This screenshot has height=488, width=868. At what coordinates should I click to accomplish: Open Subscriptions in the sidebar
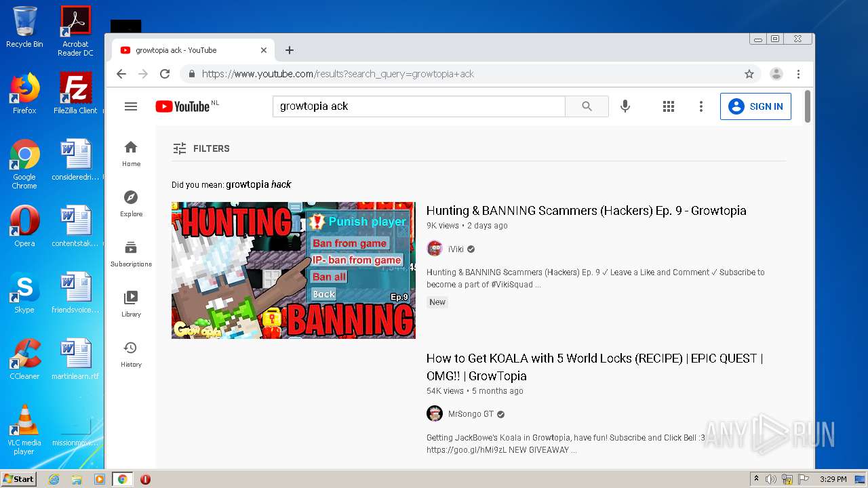pyautogui.click(x=131, y=254)
